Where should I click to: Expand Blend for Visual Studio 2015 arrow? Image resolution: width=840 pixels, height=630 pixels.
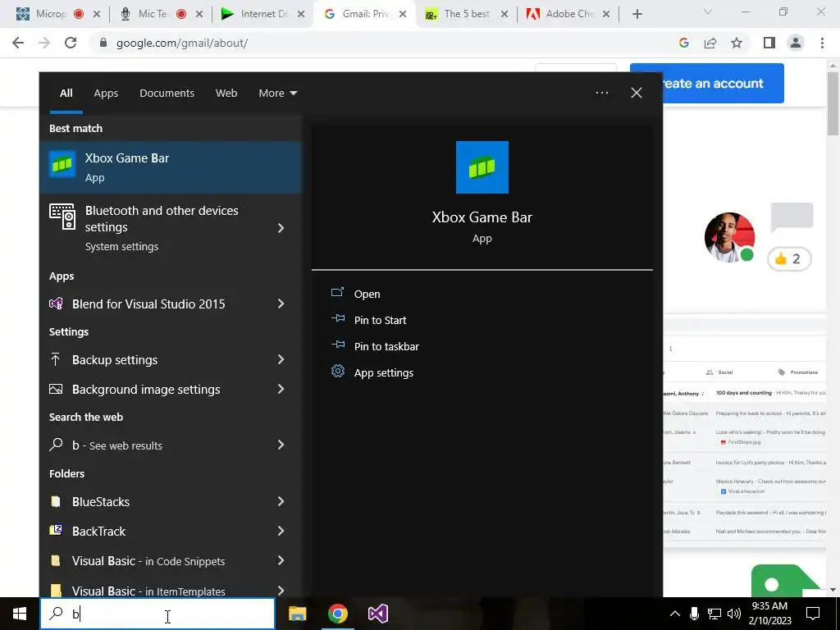pos(281,304)
